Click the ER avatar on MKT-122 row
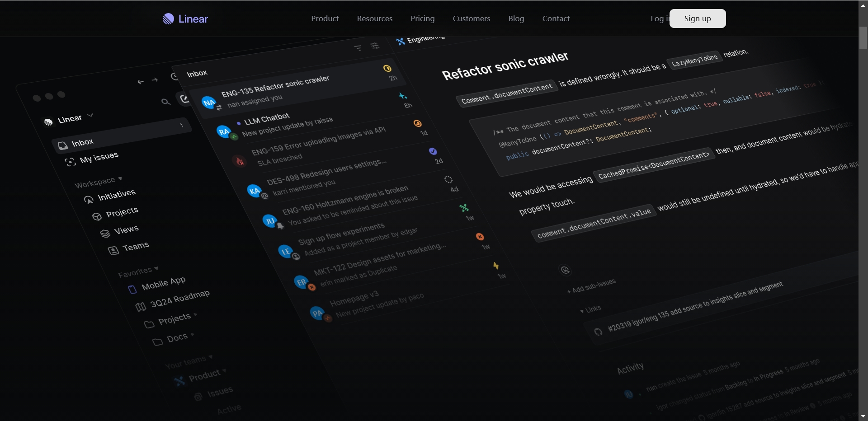868x421 pixels. pos(301,282)
